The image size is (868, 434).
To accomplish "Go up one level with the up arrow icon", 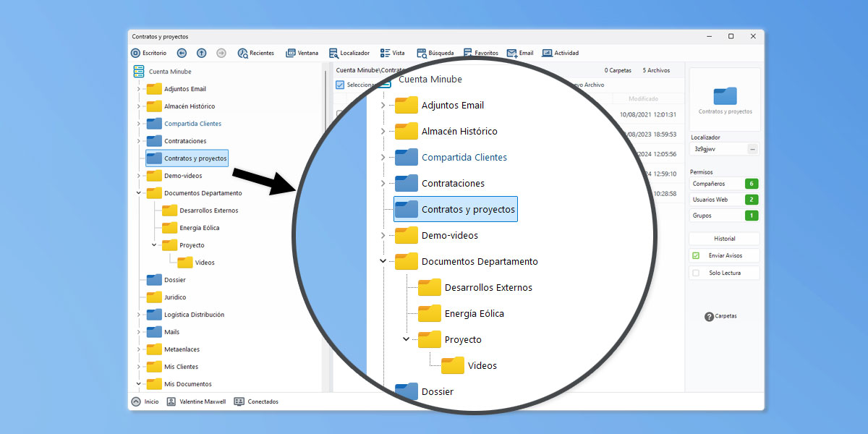I will [x=202, y=53].
